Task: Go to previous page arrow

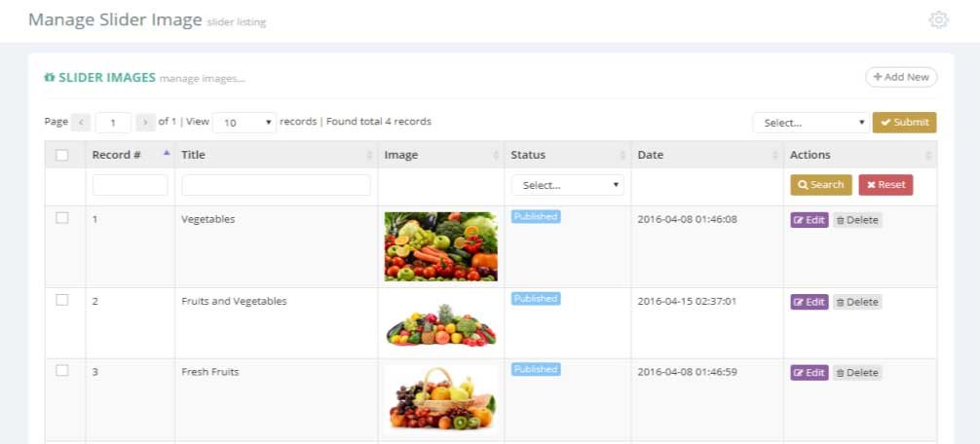Action: tap(81, 123)
